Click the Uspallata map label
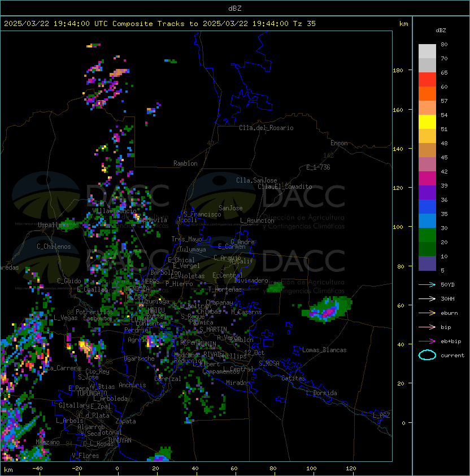Screen dimensions: 470x476 [x=53, y=225]
